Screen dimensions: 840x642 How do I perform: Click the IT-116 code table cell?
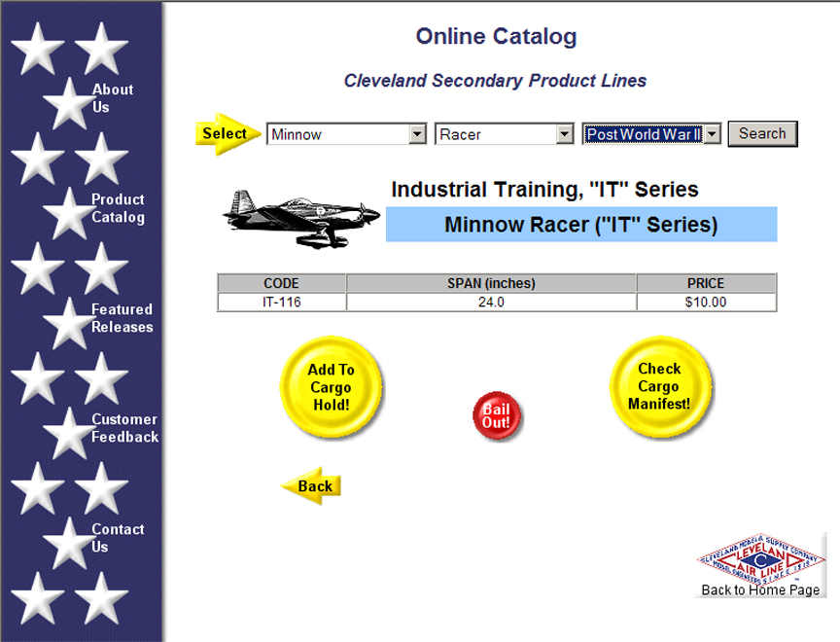(x=282, y=303)
